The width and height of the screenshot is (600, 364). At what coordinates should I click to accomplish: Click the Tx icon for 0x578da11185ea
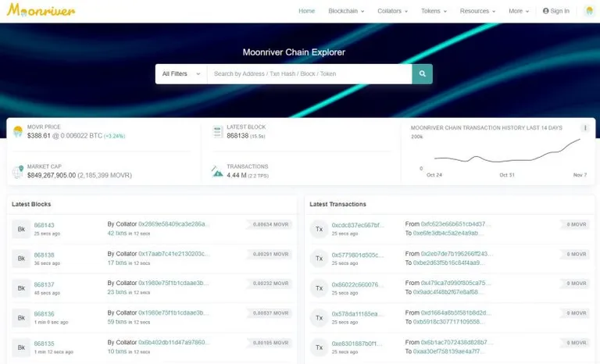pos(319,318)
